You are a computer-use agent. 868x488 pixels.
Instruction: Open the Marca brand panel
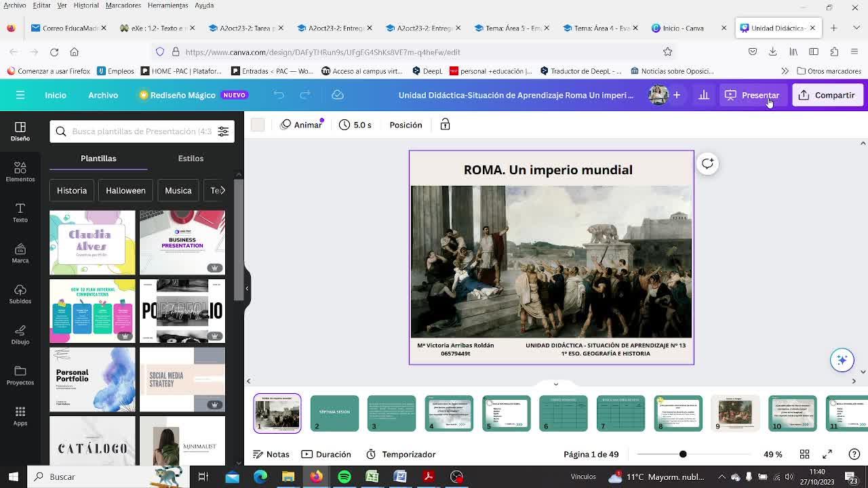tap(20, 253)
